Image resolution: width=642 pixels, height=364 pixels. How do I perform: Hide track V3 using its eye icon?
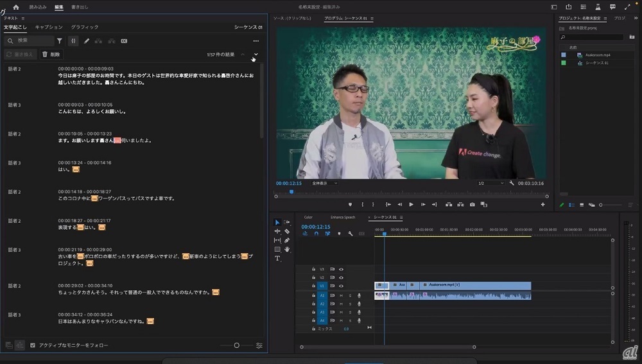pos(341,269)
